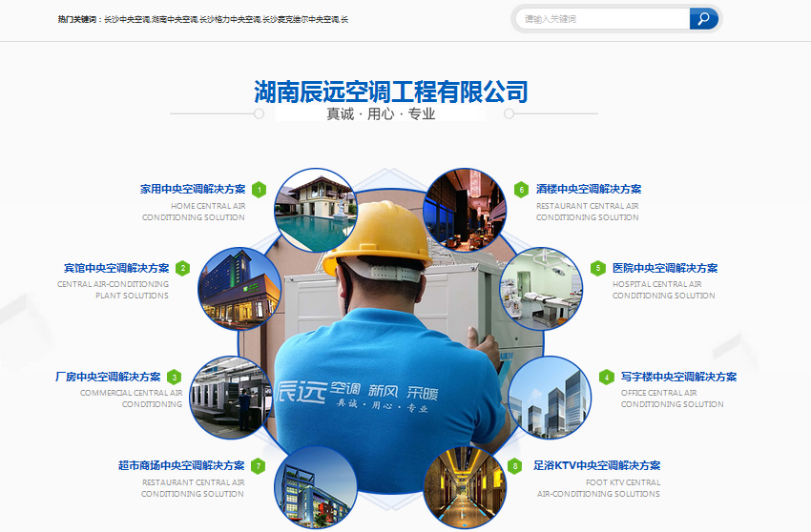Screen dimensions: 811x532
Task: Open the 长沙中央空调 hot keyword link
Action: click(x=126, y=19)
